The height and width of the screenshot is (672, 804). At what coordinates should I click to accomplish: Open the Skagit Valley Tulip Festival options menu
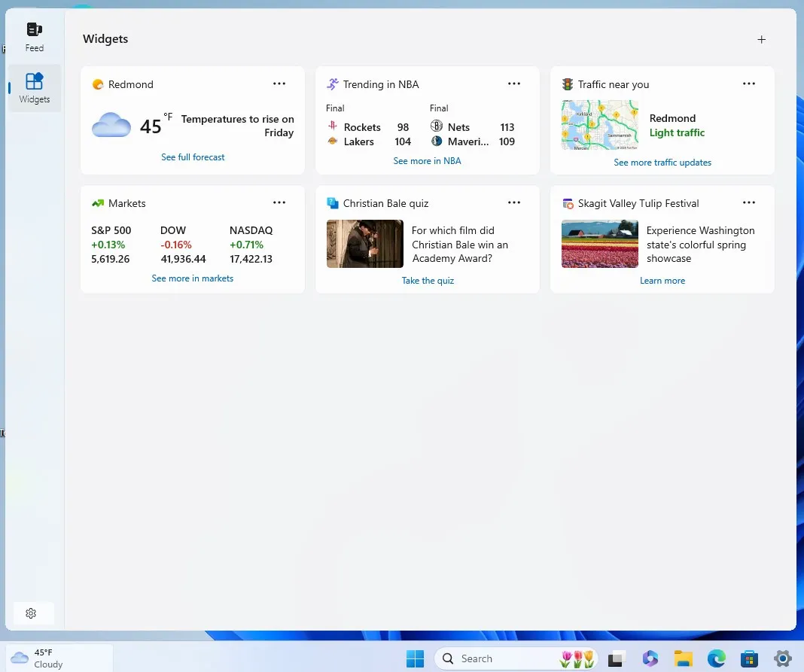749,202
